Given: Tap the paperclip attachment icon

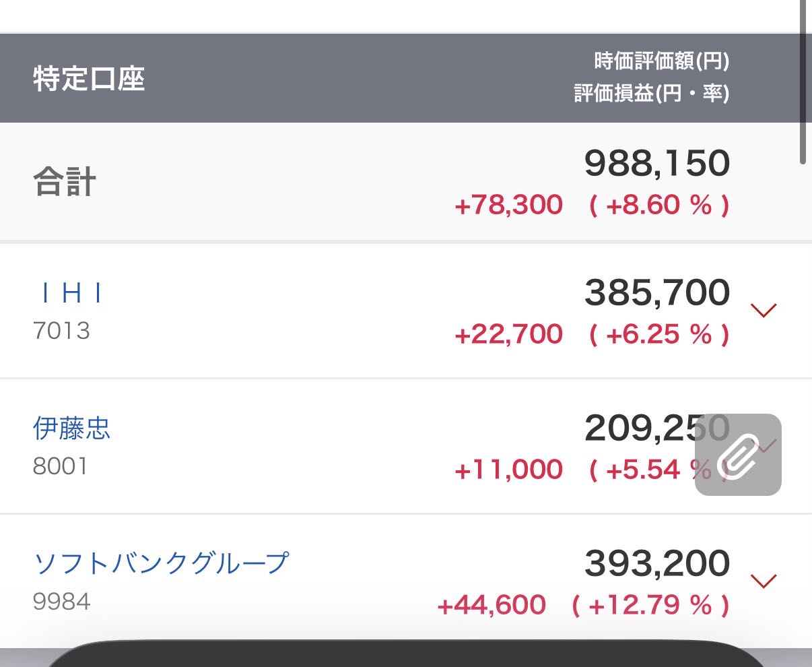Looking at the screenshot, I should [738, 455].
